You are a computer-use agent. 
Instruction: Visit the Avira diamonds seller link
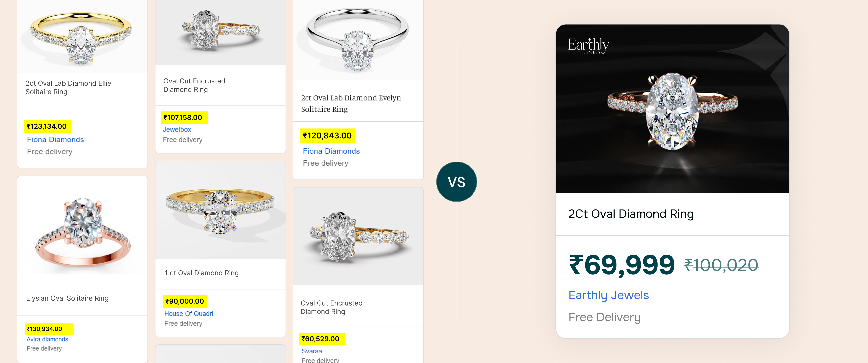(47, 339)
